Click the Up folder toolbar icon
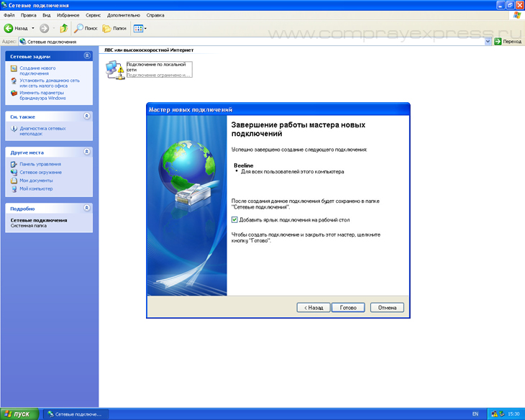525x420 pixels. tap(63, 29)
